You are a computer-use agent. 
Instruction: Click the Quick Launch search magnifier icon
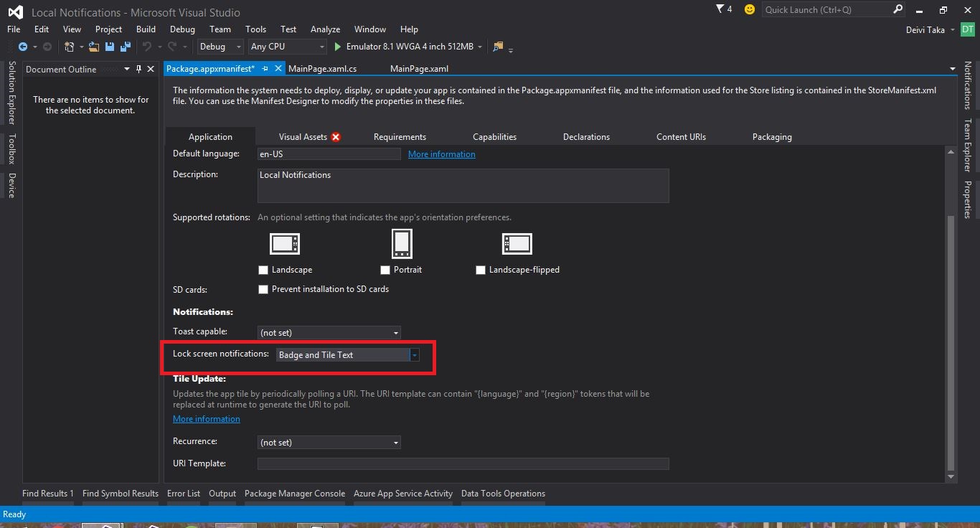tap(897, 9)
